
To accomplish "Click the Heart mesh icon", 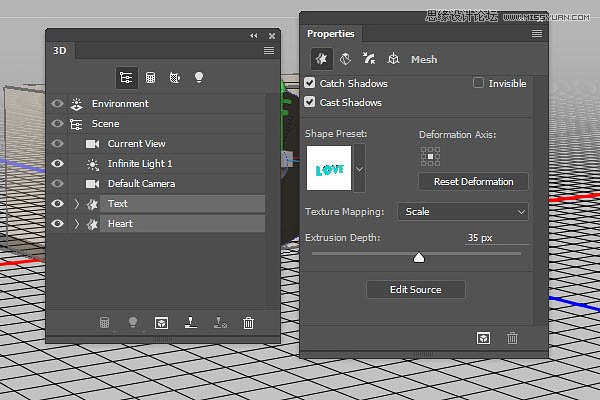I will click(x=92, y=224).
